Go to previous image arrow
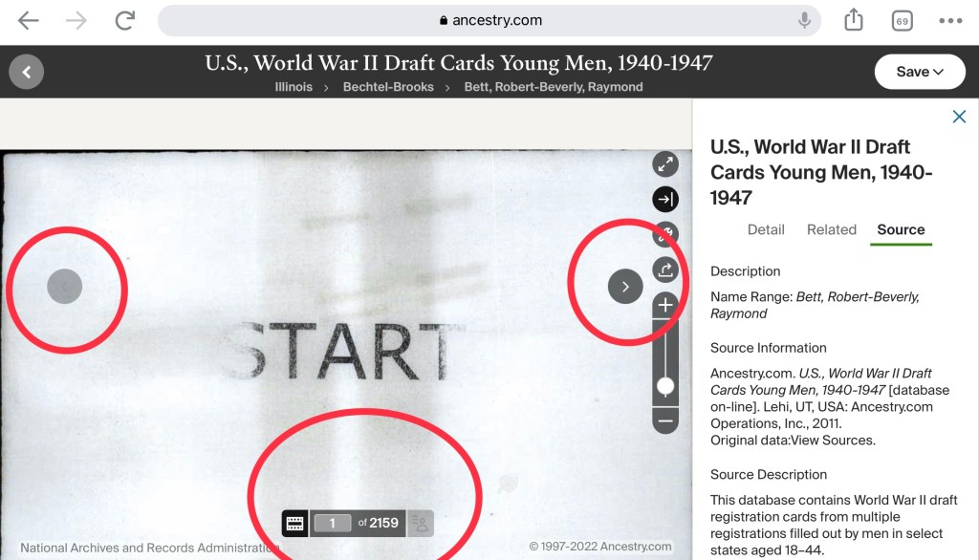The height and width of the screenshot is (560, 979). pos(65,287)
